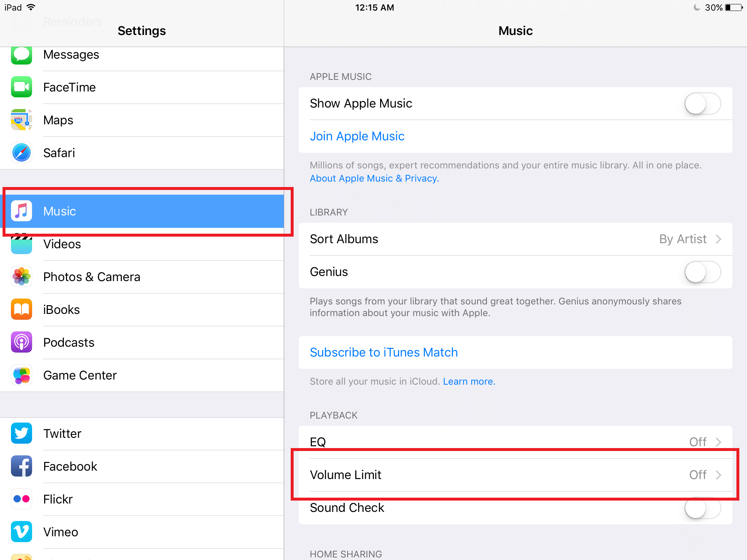Image resolution: width=747 pixels, height=560 pixels.
Task: Select Game Center in settings list
Action: 80,375
